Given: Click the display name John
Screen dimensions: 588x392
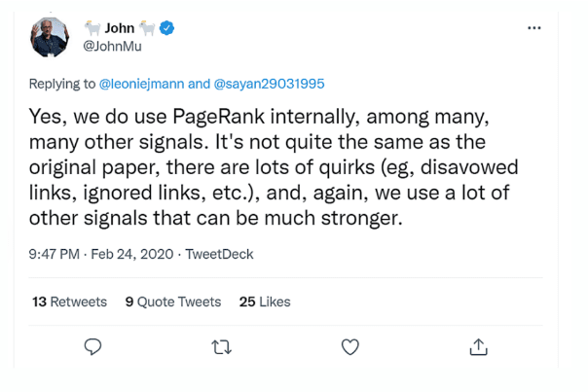Looking at the screenshot, I should [x=120, y=29].
